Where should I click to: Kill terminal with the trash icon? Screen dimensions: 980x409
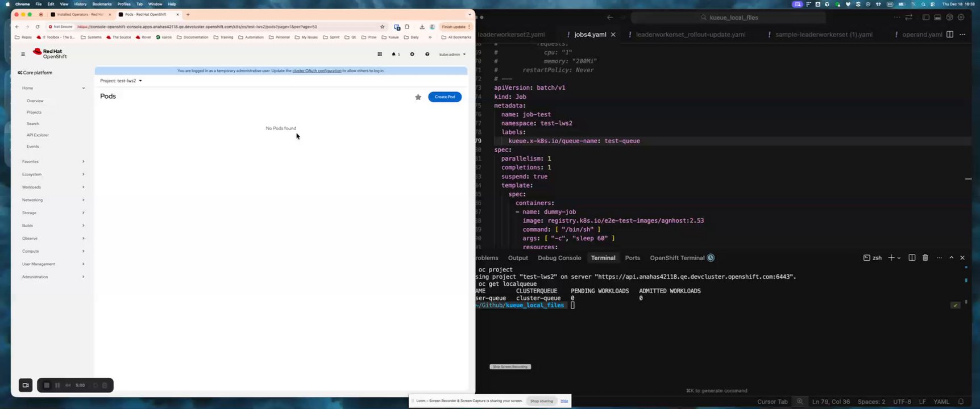point(925,258)
